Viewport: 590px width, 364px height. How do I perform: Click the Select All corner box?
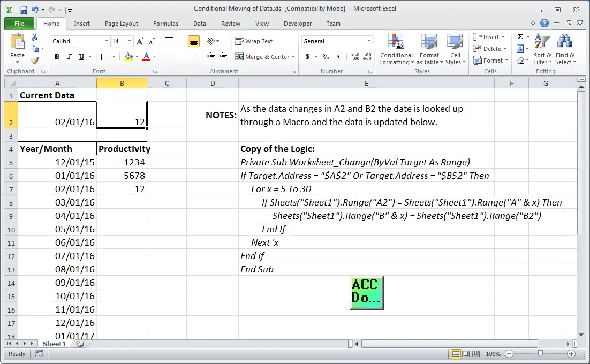pyautogui.click(x=11, y=83)
